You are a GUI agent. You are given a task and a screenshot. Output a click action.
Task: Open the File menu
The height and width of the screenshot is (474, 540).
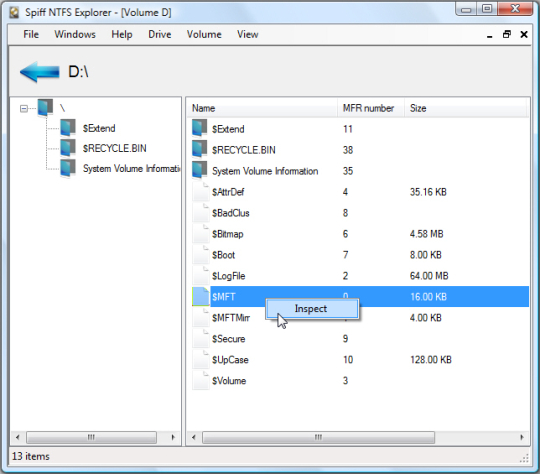coord(31,34)
